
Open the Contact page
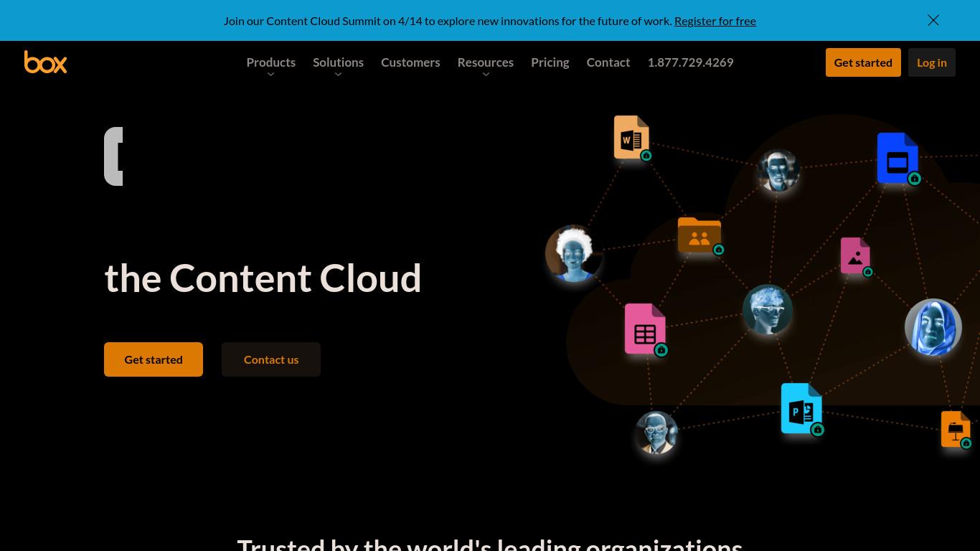point(608,62)
